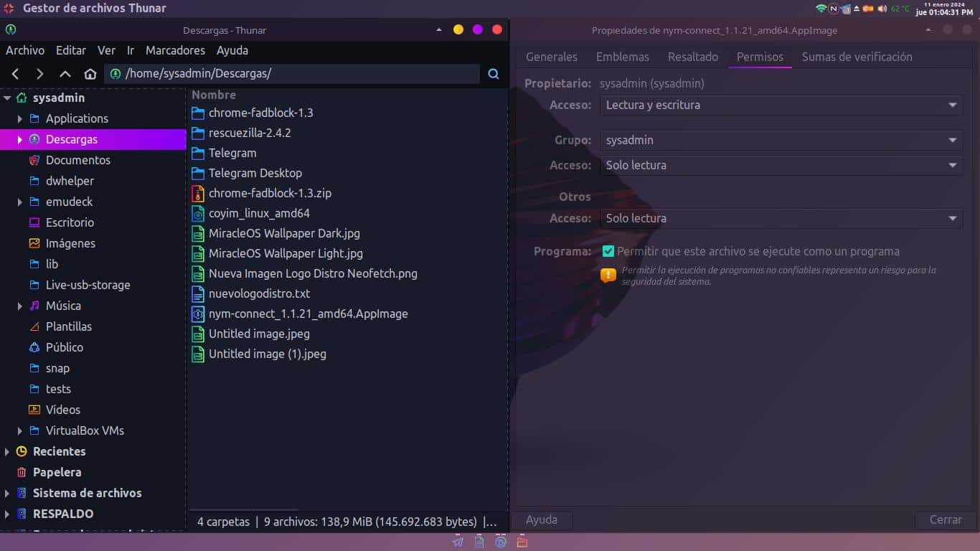Switch to the Sumas de verificación tab
Viewport: 980px width, 551px height.
click(857, 57)
